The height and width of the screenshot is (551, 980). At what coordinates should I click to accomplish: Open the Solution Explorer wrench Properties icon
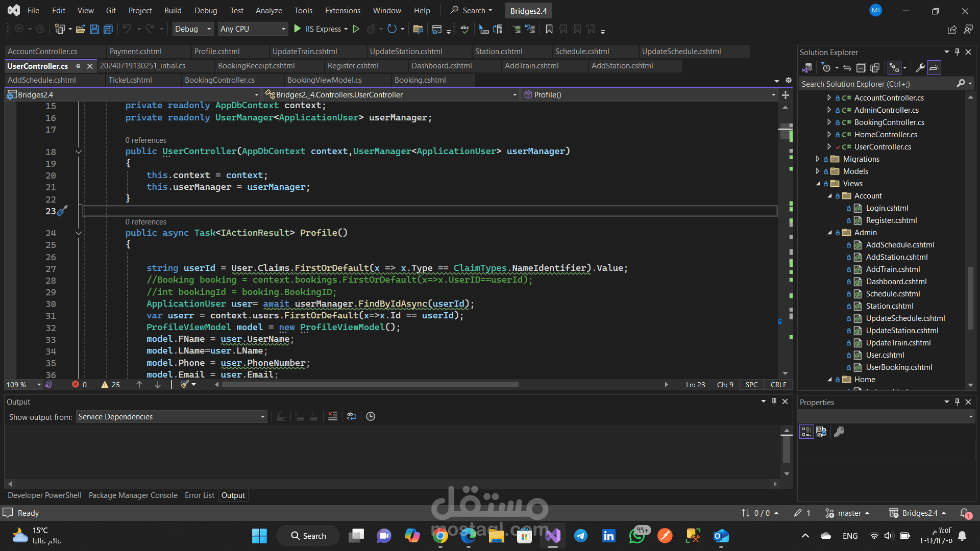pos(920,68)
